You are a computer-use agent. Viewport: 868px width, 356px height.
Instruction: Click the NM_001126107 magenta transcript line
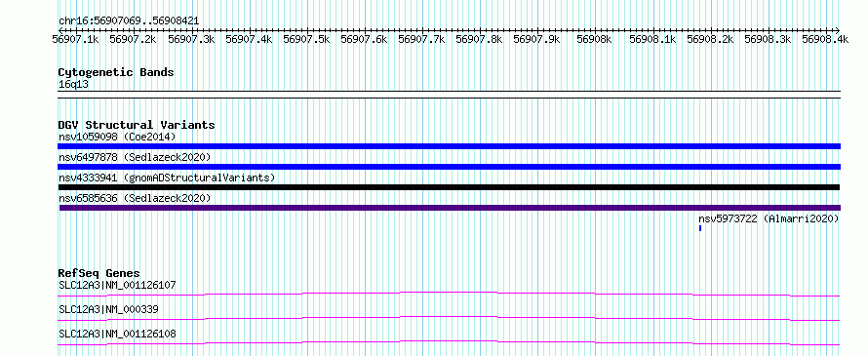click(x=449, y=294)
